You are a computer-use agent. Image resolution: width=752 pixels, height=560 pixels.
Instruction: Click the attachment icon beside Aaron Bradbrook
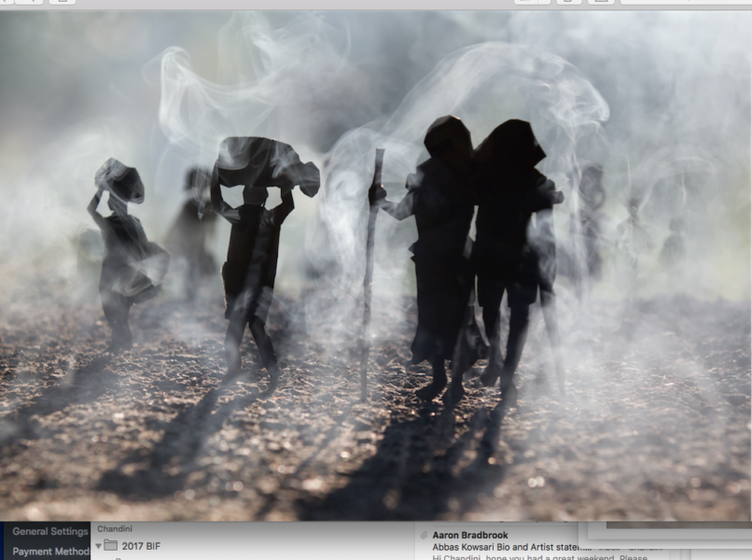tap(424, 536)
